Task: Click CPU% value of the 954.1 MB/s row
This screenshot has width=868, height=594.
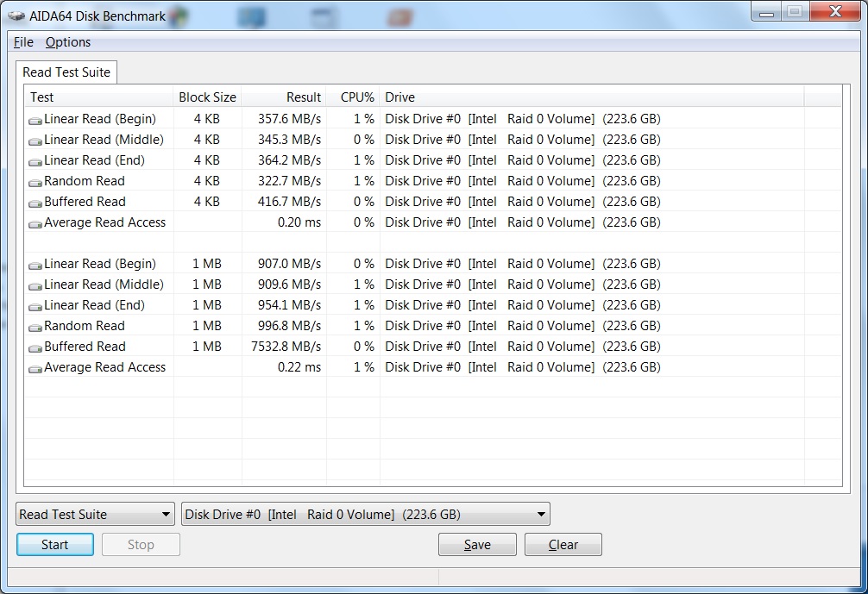Action: coord(364,304)
